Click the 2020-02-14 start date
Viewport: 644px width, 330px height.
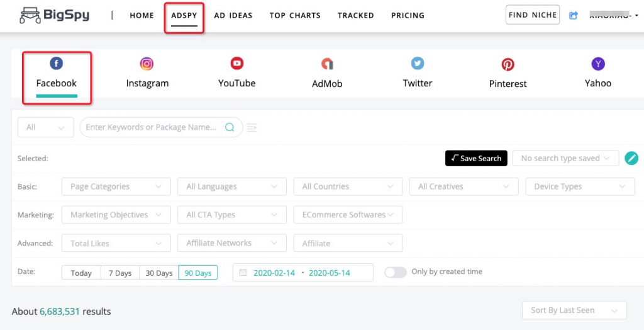click(x=274, y=273)
